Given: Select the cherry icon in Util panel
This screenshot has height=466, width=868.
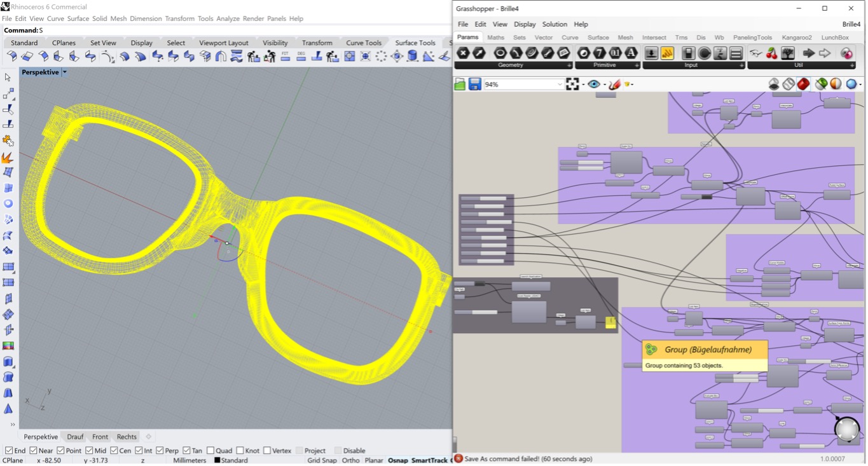Looking at the screenshot, I should click(x=771, y=53).
